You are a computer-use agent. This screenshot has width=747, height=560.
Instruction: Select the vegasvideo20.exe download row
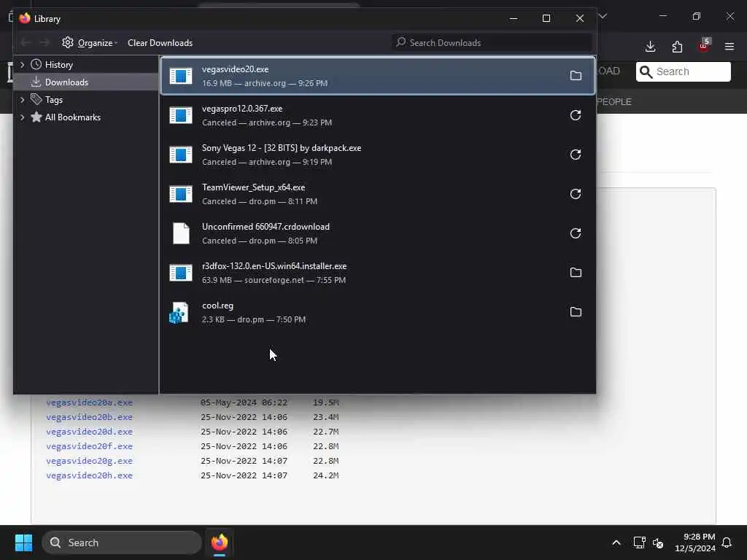[378, 76]
